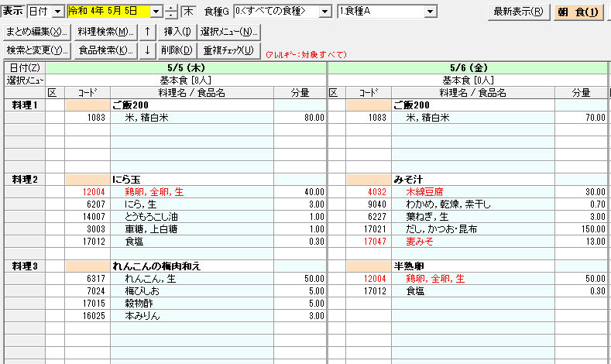
Task: Click food れんこん, 生
Action: [150, 279]
